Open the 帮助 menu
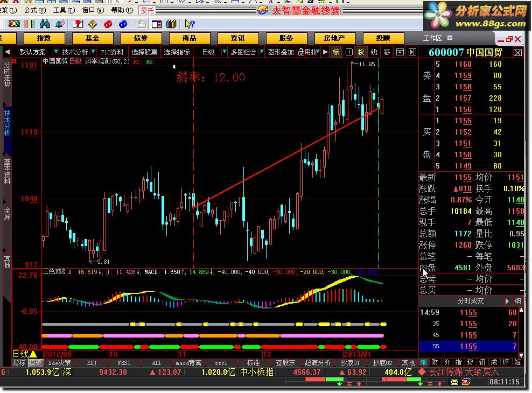 [x=122, y=10]
